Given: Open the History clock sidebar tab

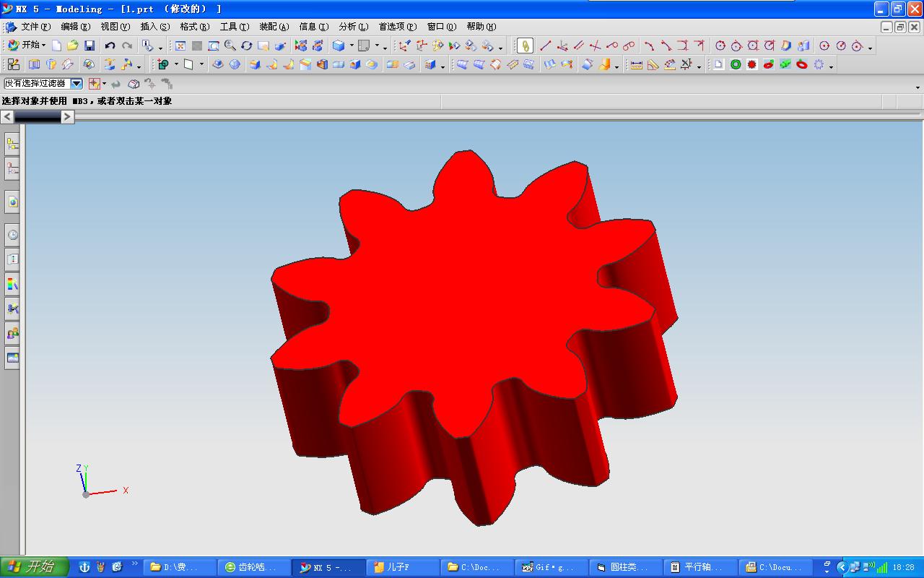Looking at the screenshot, I should pyautogui.click(x=12, y=235).
